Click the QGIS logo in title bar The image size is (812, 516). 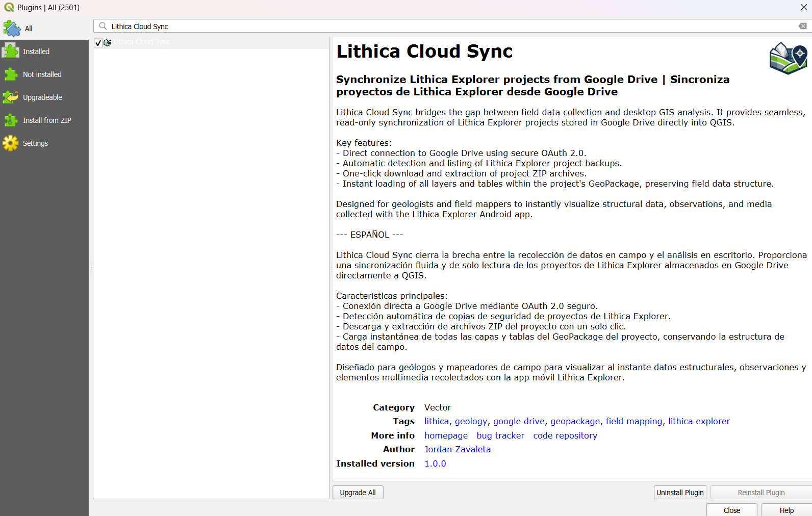(9, 7)
